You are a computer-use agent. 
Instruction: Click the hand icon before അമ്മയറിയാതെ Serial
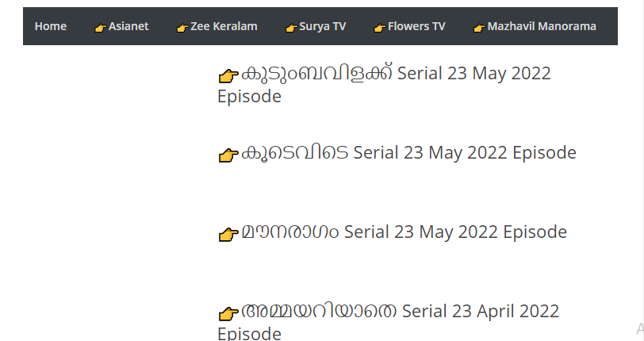tap(228, 313)
